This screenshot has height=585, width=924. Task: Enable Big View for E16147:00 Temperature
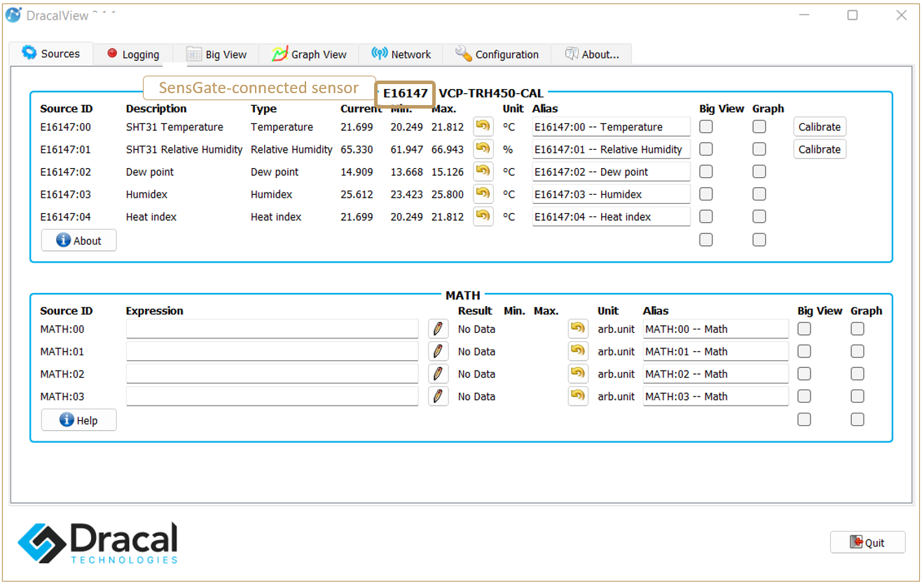(706, 127)
